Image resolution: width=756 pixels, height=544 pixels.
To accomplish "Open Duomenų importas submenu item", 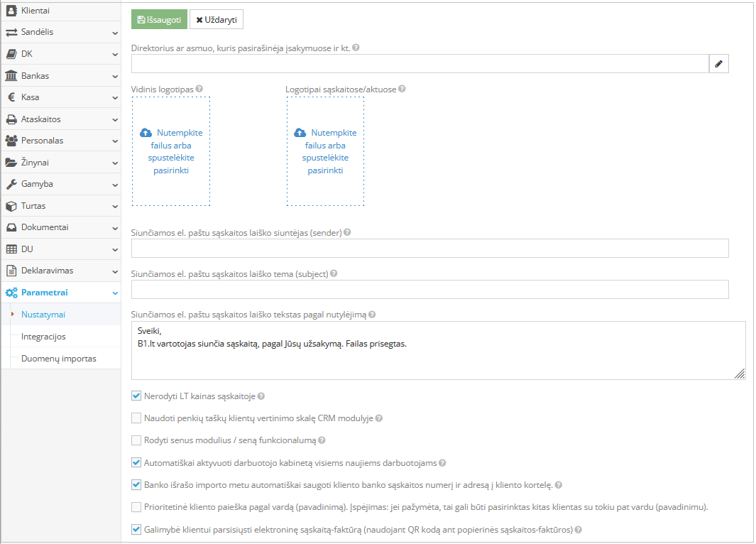I will pos(58,359).
